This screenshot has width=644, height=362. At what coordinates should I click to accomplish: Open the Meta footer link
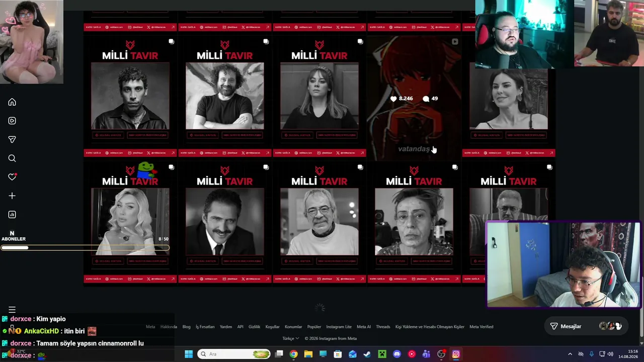click(x=150, y=327)
